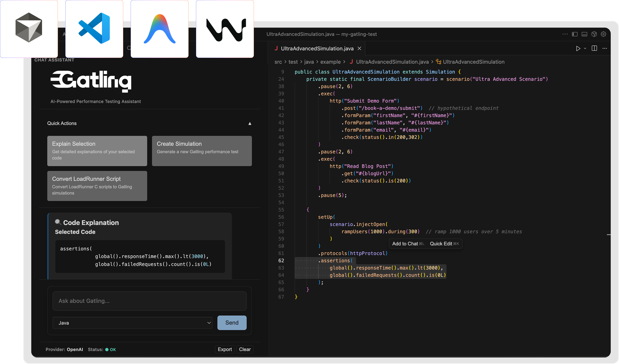619x364 pixels.
Task: Open the settings gear in title bar
Action: click(603, 34)
